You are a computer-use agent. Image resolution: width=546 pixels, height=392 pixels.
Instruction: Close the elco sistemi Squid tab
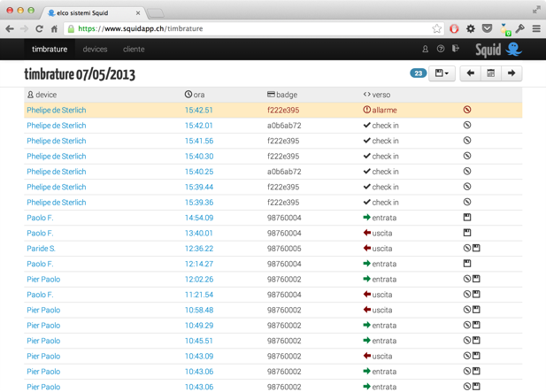coord(138,13)
